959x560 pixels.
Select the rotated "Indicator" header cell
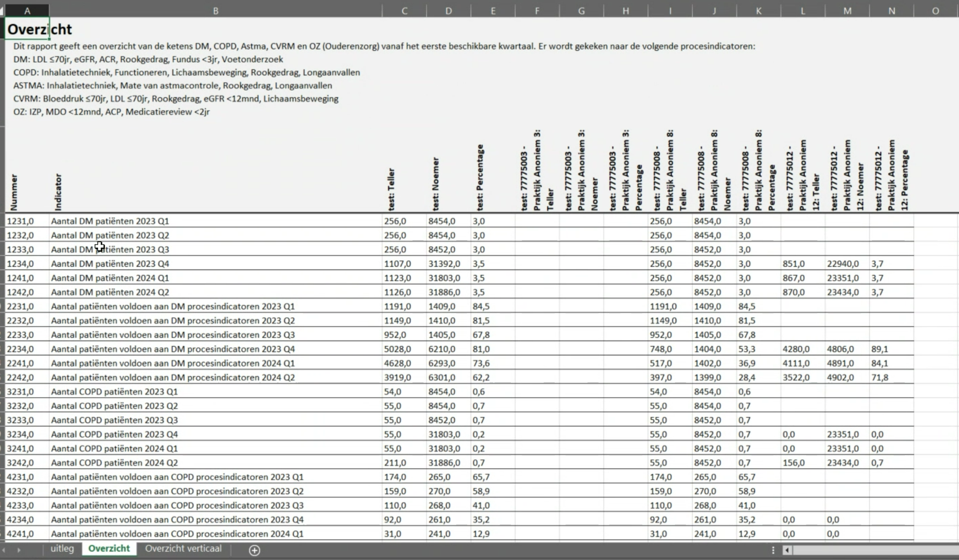click(216, 170)
